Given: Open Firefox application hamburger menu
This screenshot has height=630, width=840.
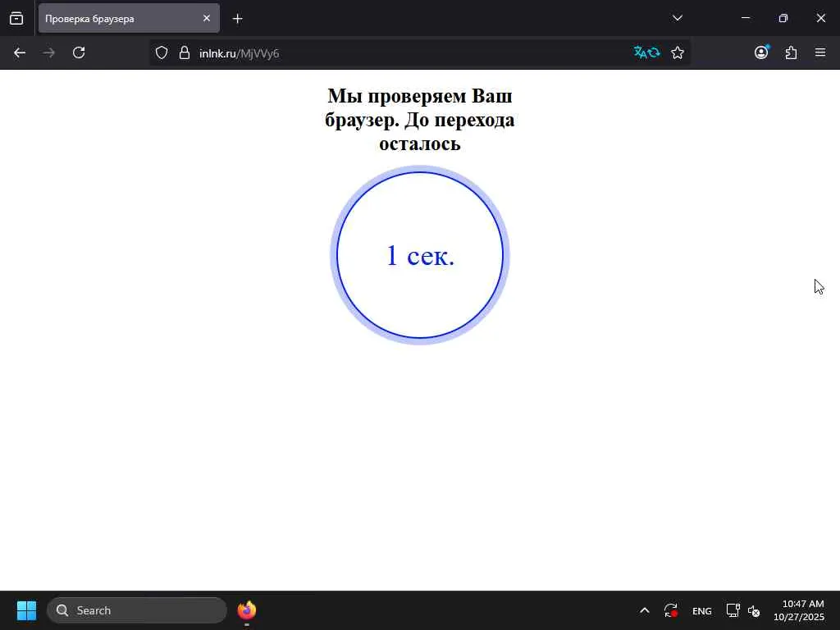Looking at the screenshot, I should pyautogui.click(x=820, y=52).
